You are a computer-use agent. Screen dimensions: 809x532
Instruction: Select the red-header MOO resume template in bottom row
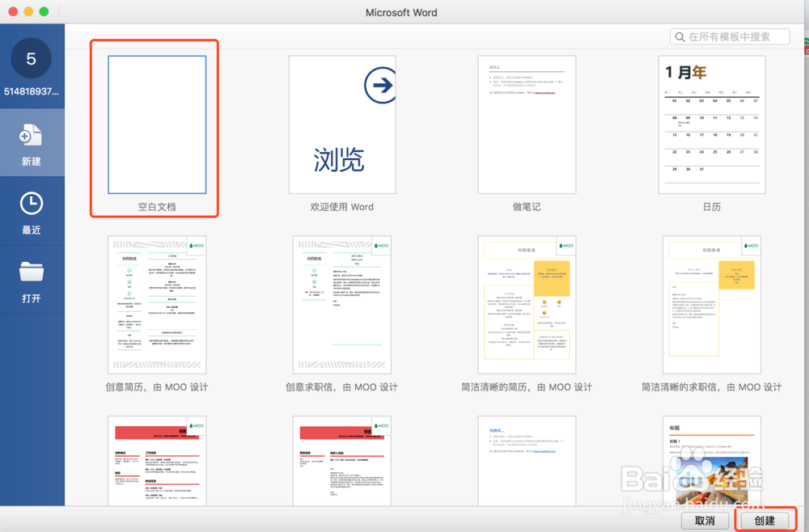157,461
